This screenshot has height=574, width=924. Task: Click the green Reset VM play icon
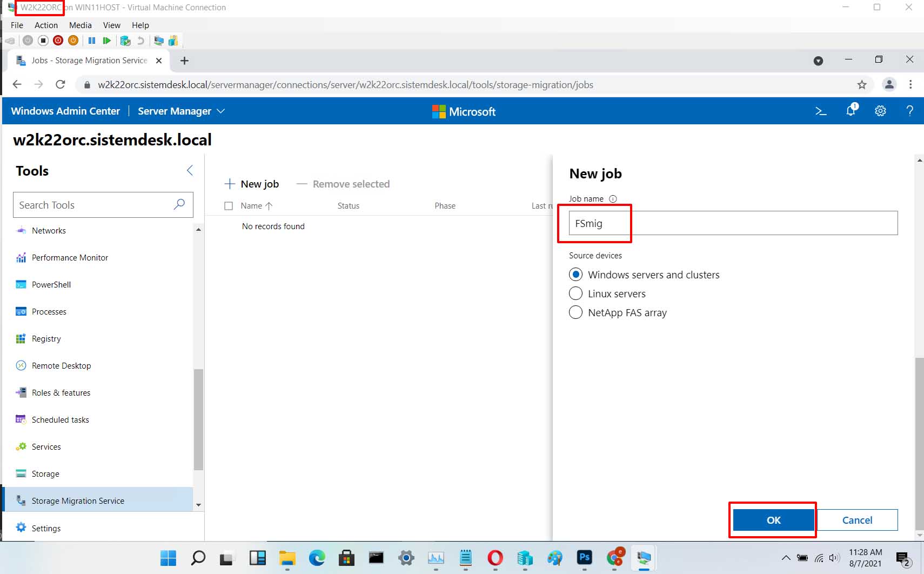107,41
